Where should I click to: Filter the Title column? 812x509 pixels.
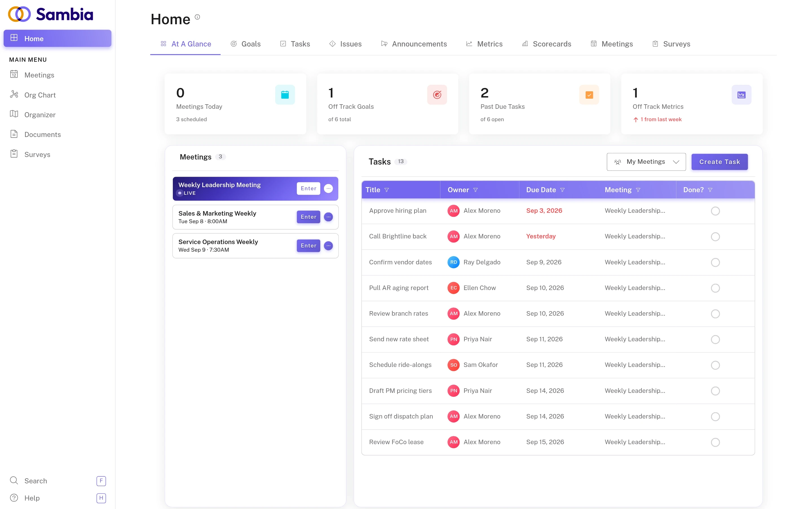click(x=387, y=190)
